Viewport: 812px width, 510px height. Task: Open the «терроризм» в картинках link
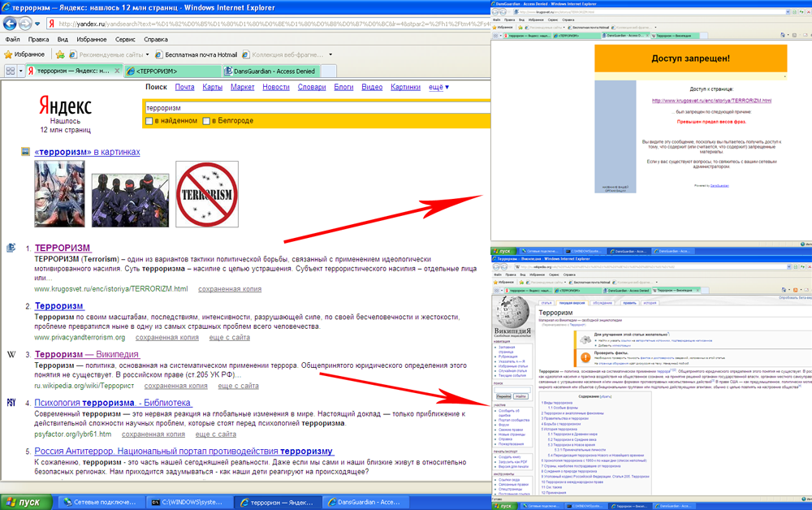(87, 152)
